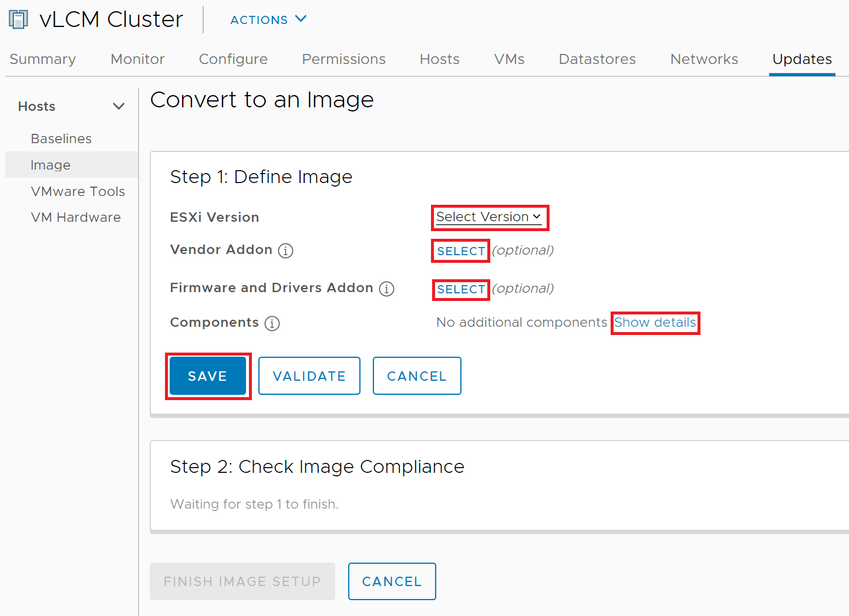Click SELECT for Firmware and Drivers Addon
The width and height of the screenshot is (849, 616).
pos(460,289)
